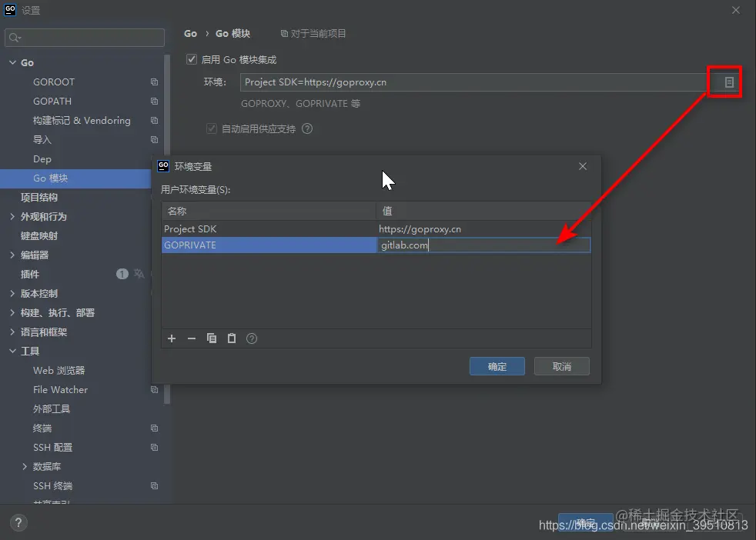Image resolution: width=756 pixels, height=540 pixels.
Task: Click project icon beside 导入
Action: pos(154,140)
